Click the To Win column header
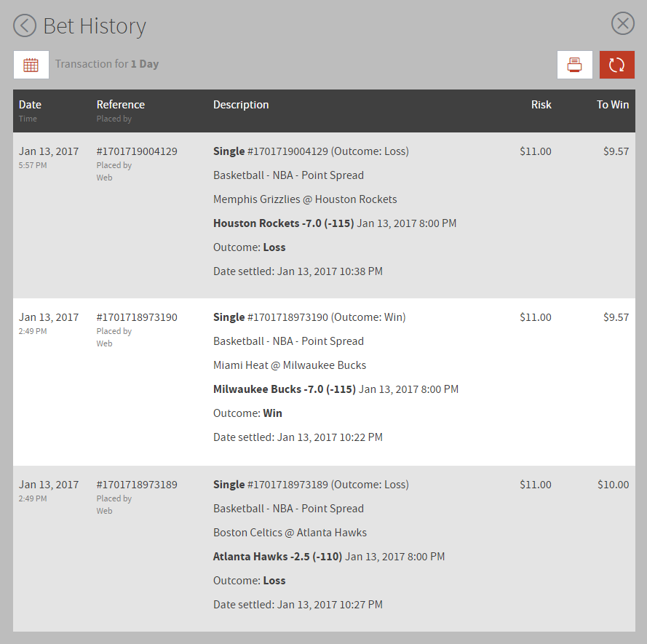 pos(612,105)
